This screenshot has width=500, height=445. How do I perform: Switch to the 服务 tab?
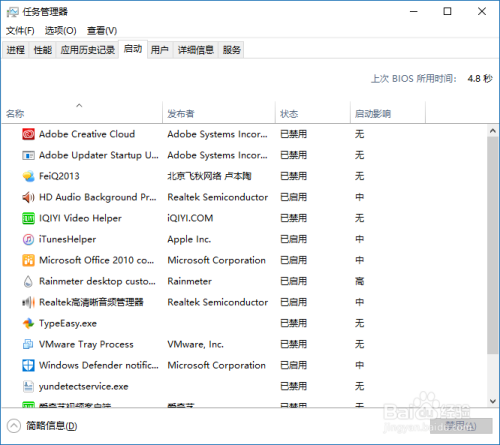232,50
